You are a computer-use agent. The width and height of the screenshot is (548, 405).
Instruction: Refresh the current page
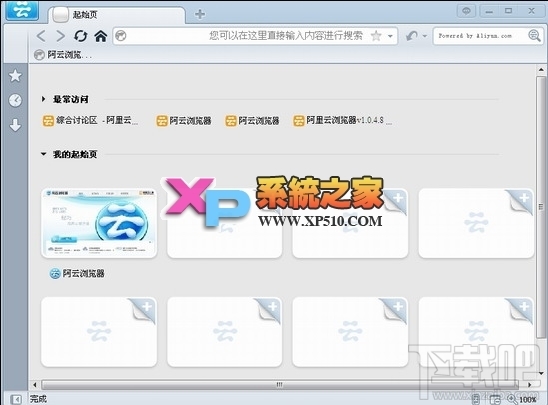click(80, 36)
